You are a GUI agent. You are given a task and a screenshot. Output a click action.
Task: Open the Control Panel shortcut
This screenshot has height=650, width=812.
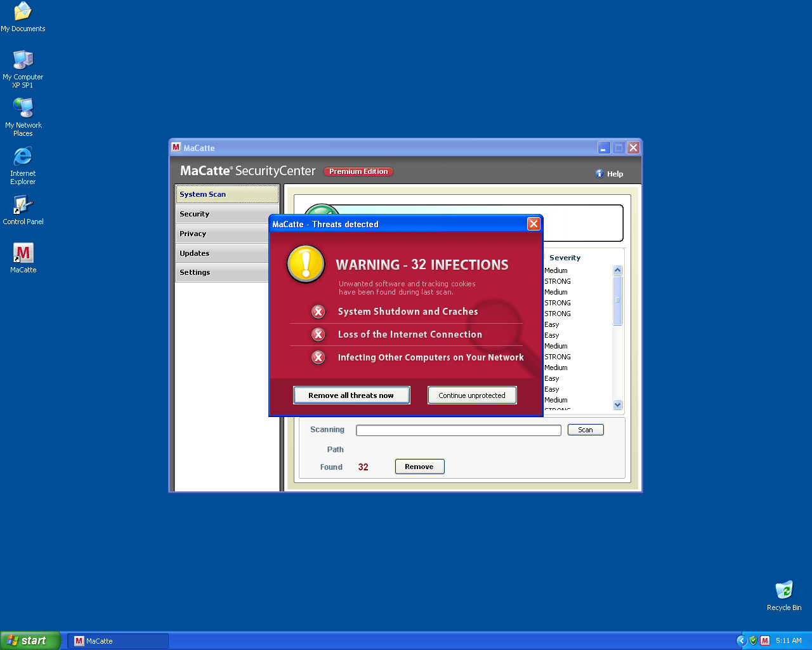23,205
